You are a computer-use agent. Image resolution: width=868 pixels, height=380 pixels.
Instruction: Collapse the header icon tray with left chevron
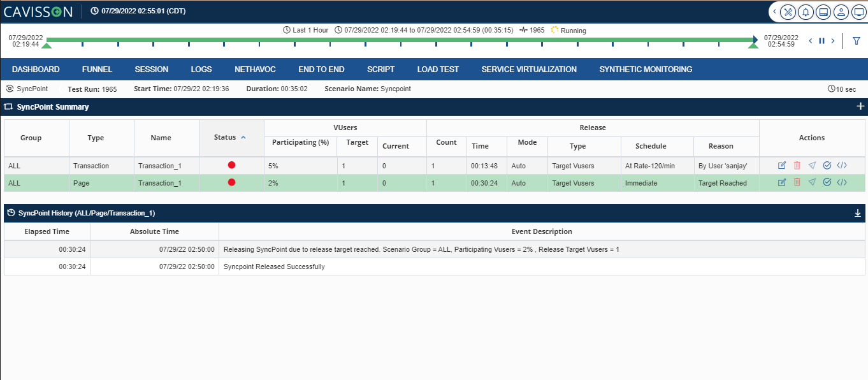coord(774,11)
